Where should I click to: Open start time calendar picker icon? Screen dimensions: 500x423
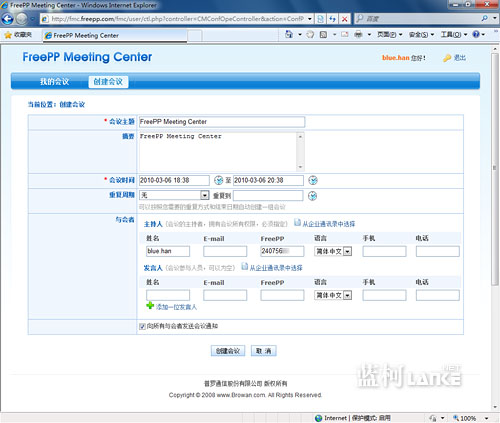pyautogui.click(x=218, y=180)
